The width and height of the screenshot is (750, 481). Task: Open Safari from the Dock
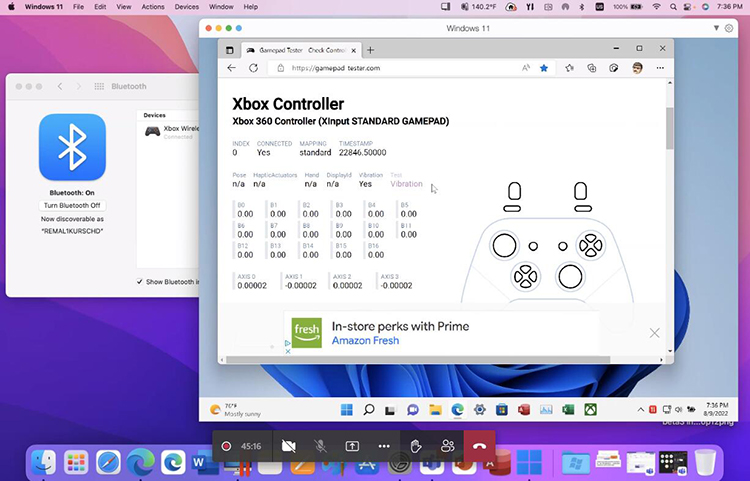click(x=109, y=463)
